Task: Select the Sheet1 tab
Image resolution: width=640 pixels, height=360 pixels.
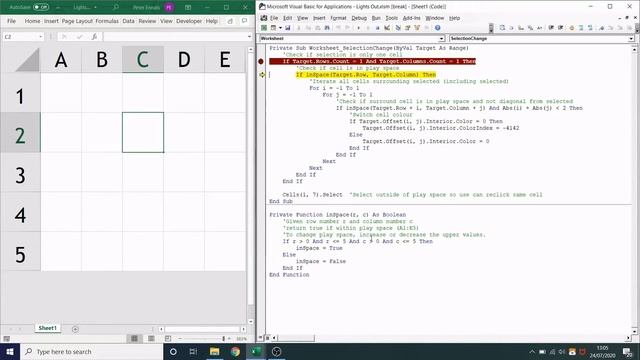Action: [48, 328]
